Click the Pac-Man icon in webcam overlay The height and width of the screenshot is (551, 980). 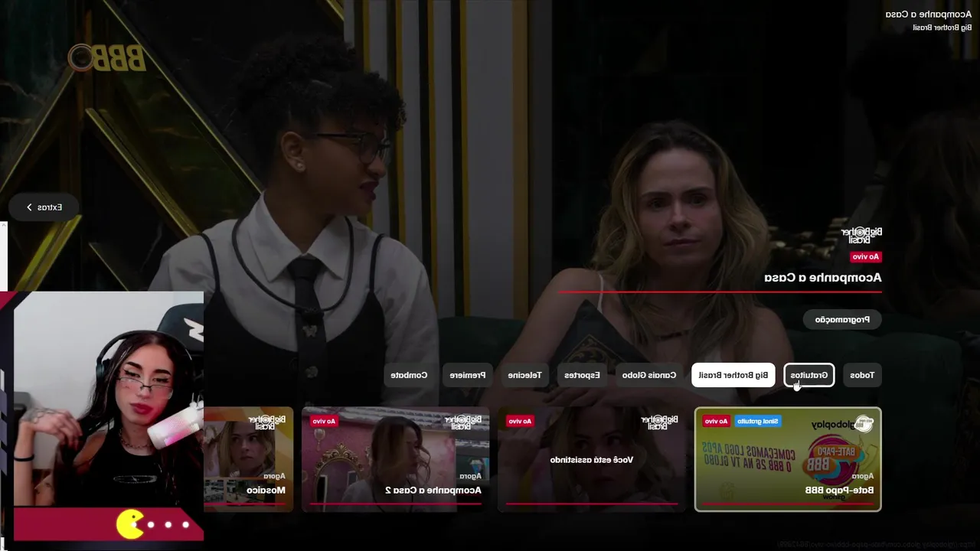tap(131, 524)
